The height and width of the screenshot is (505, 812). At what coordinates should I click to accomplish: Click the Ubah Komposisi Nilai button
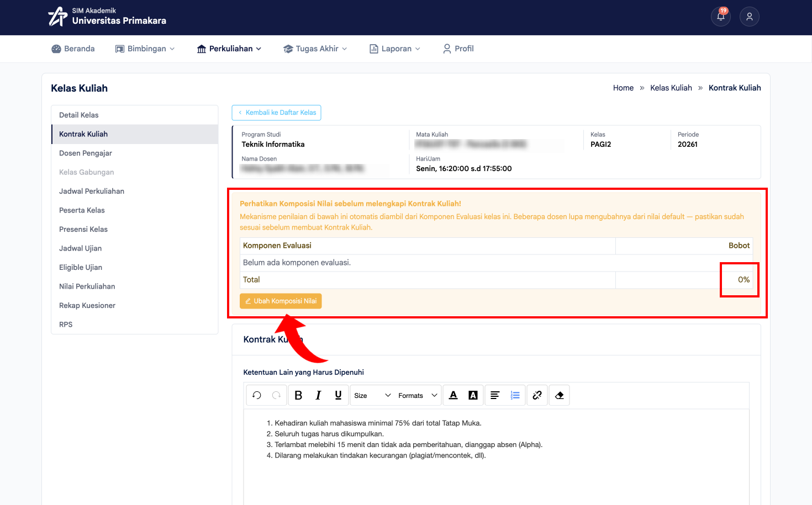[x=281, y=301]
